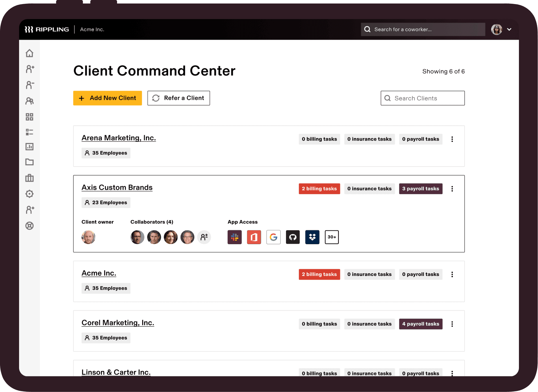Click the Add New Client button
Viewport: 538px width, 392px height.
(107, 98)
